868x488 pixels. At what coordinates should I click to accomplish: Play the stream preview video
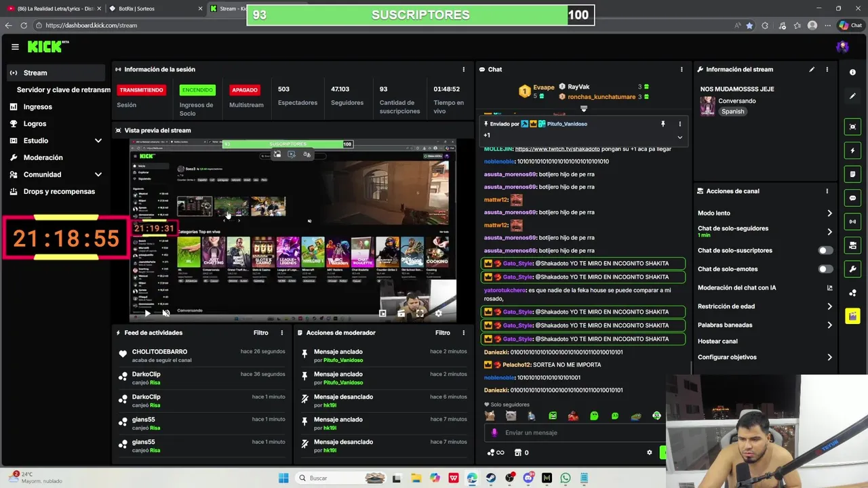147,313
